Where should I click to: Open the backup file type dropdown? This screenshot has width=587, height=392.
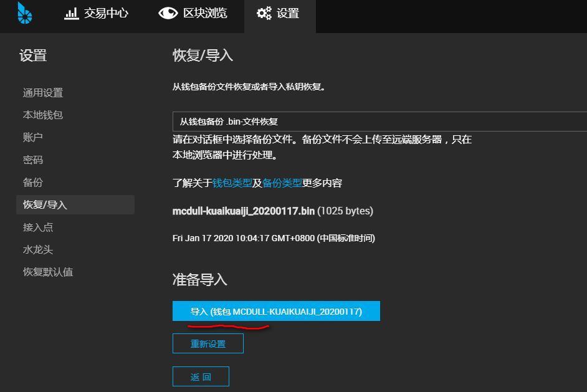tap(374, 121)
